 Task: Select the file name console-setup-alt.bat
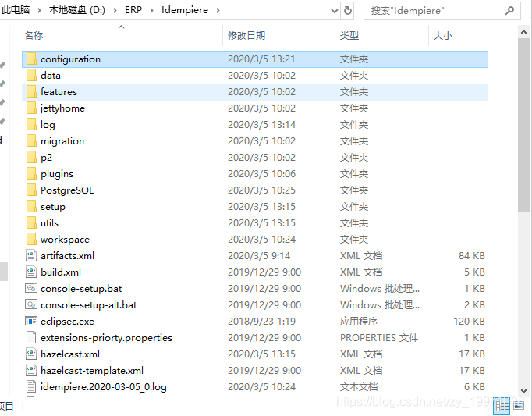click(89, 305)
